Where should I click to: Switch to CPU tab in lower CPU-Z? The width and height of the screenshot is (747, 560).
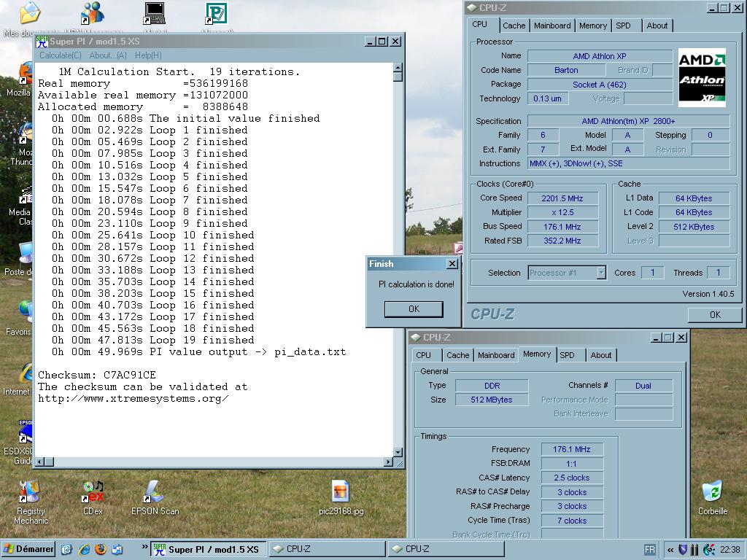click(x=423, y=355)
